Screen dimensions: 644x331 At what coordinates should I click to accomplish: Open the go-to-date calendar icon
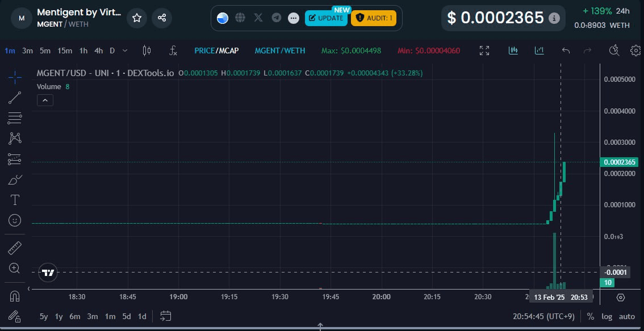165,316
